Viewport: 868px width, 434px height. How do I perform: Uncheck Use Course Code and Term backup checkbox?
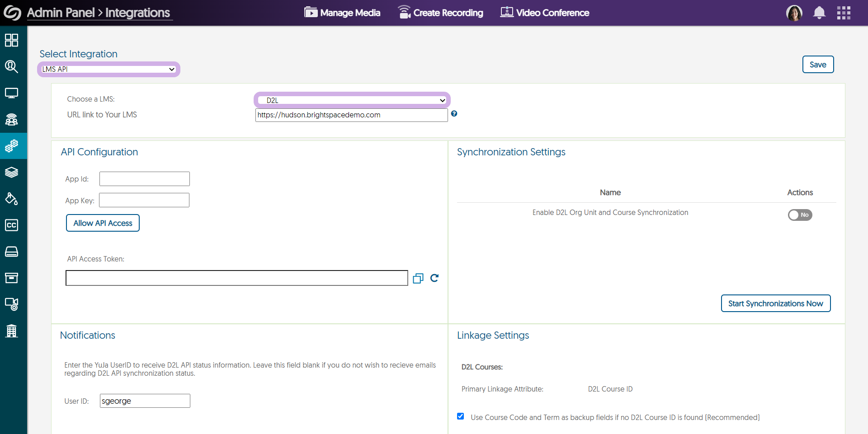[x=460, y=416]
